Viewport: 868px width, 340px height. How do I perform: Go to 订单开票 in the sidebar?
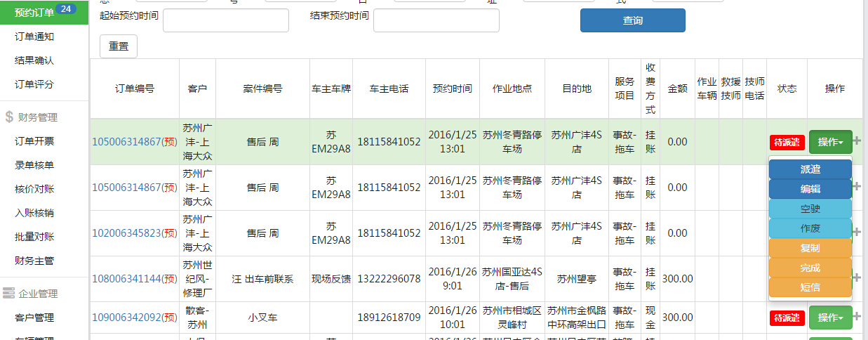pos(34,141)
